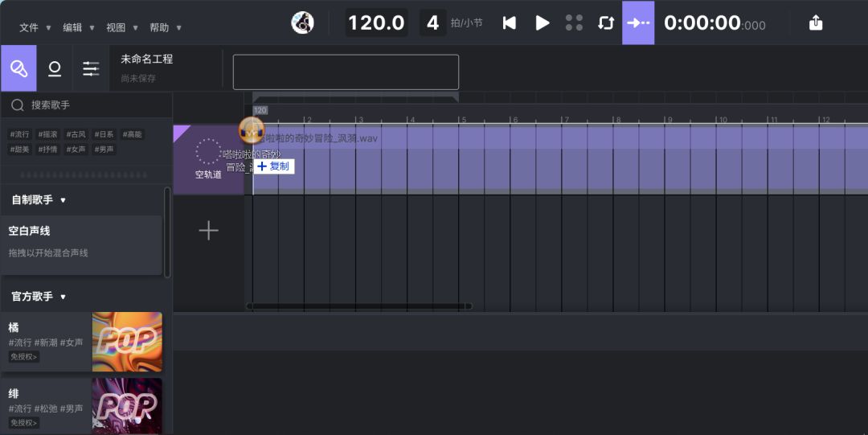Image resolution: width=868 pixels, height=435 pixels.
Task: Collapse the 官方歌手 section
Action: coord(63,297)
